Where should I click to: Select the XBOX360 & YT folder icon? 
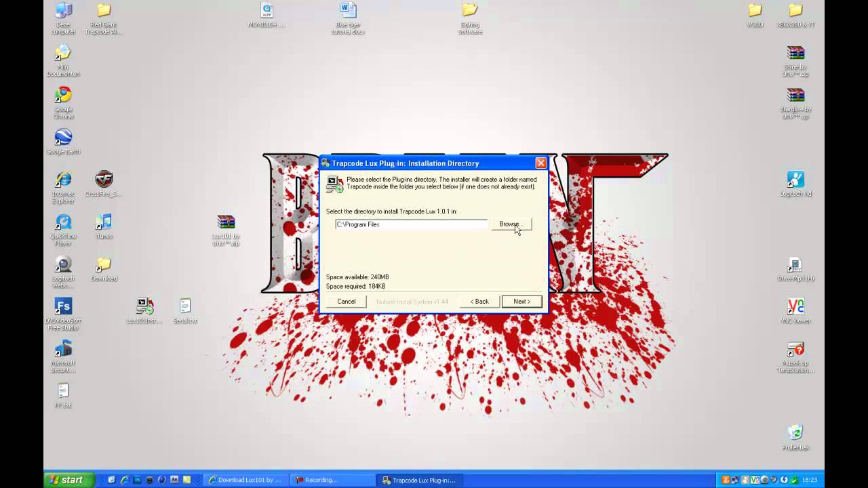[795, 15]
